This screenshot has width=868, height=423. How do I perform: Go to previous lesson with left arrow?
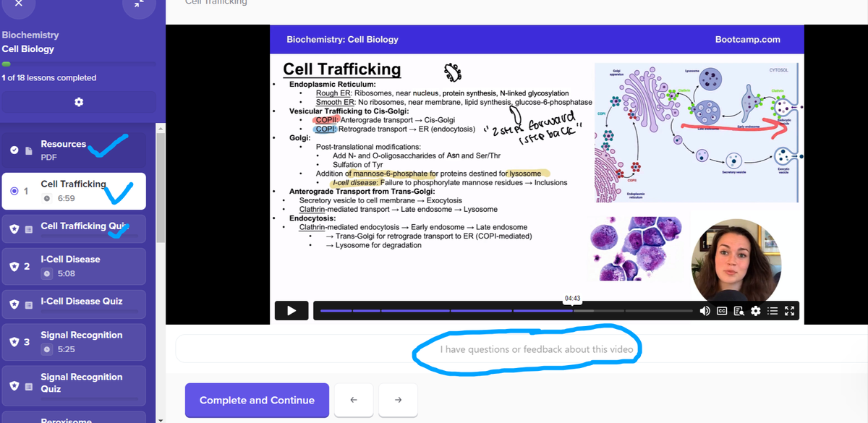point(354,400)
